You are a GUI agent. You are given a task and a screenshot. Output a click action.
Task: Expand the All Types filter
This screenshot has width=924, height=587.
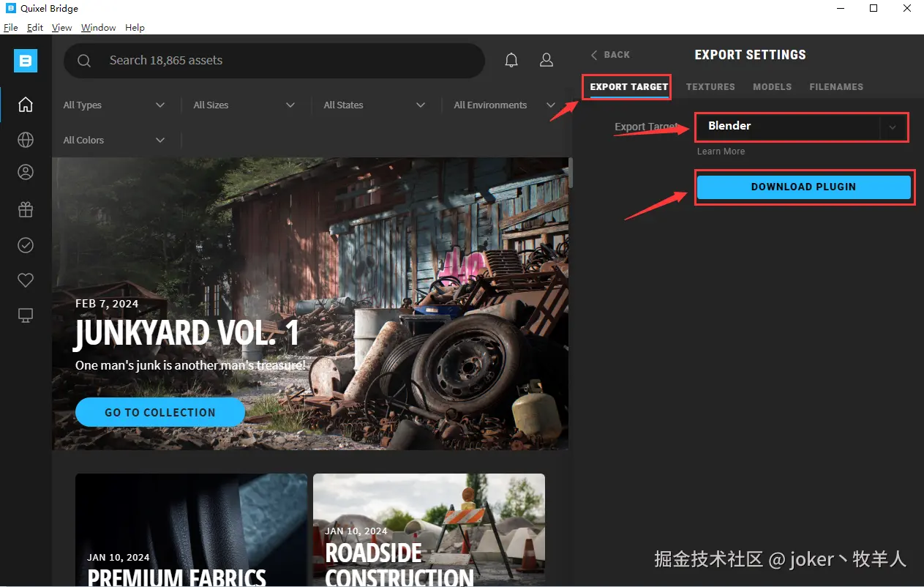[114, 105]
